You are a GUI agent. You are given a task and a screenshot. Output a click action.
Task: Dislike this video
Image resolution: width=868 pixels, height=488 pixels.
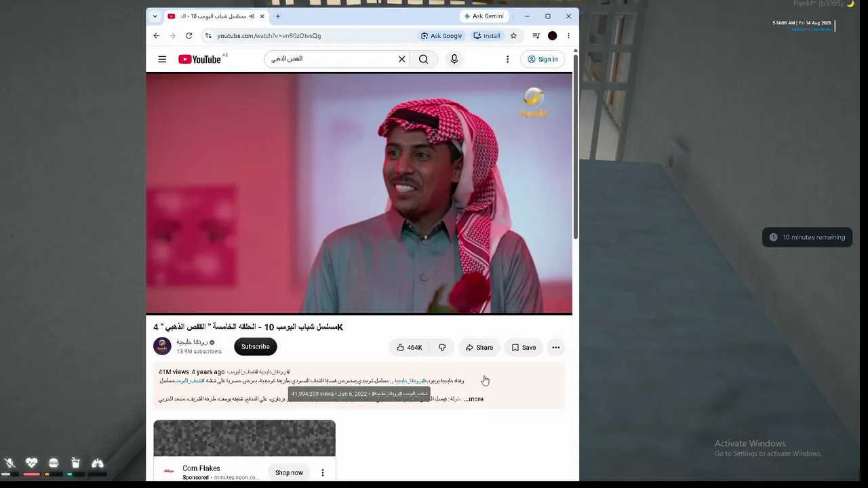click(x=442, y=348)
